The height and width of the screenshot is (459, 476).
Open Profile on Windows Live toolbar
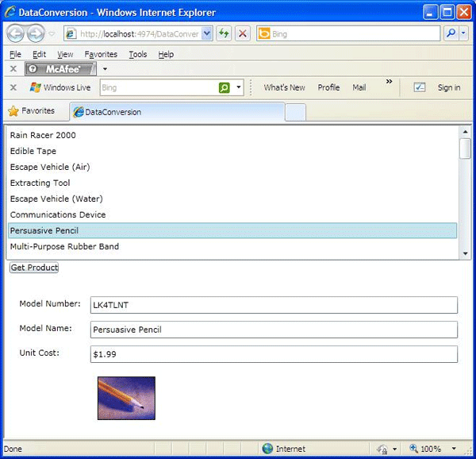[328, 87]
